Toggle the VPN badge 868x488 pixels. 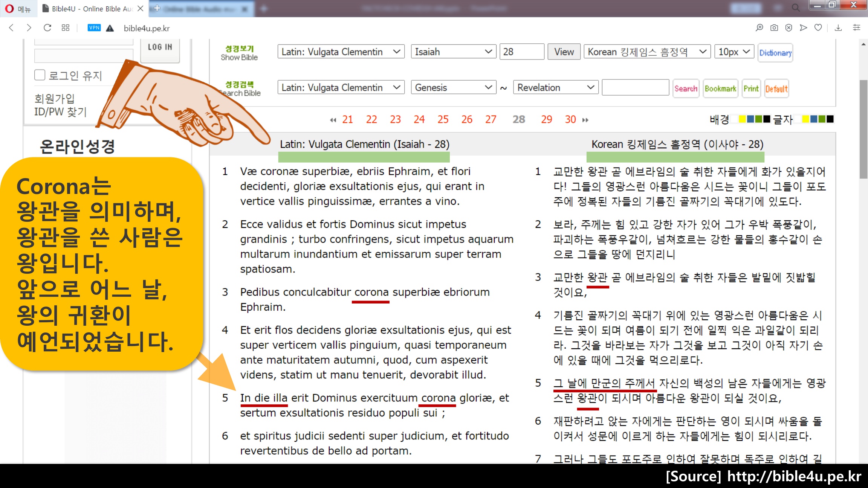point(94,28)
